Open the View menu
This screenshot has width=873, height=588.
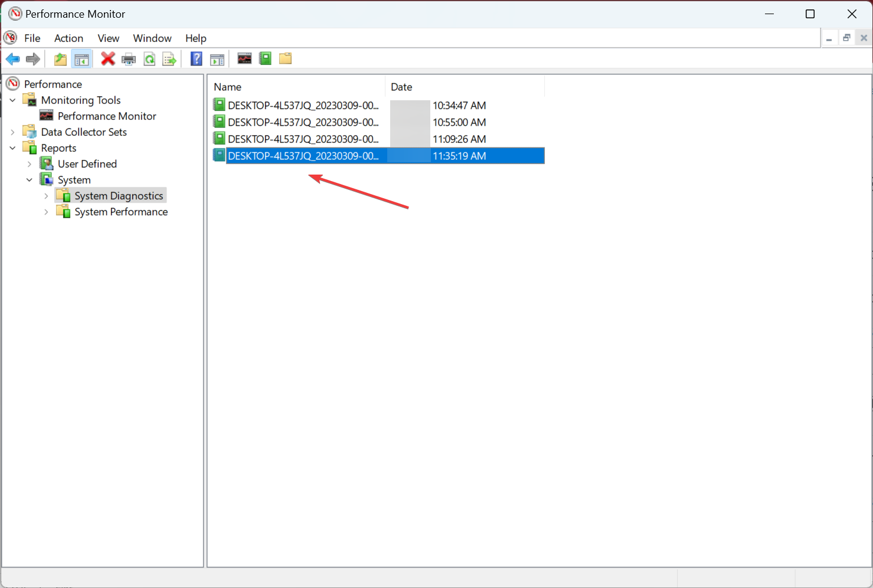point(109,38)
